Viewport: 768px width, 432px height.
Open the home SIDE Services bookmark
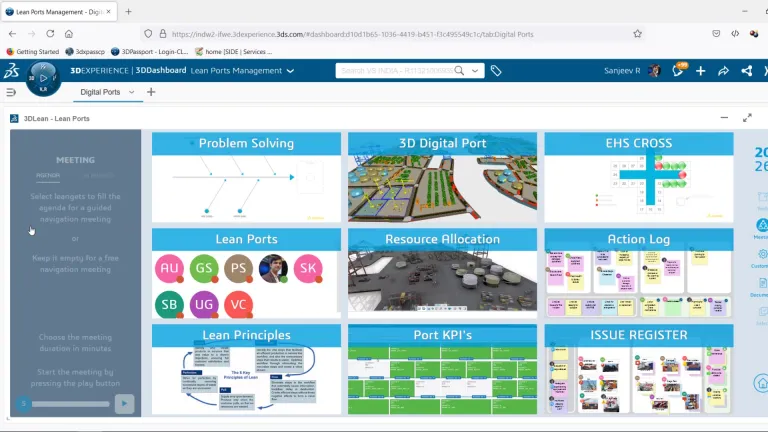[x=233, y=51]
